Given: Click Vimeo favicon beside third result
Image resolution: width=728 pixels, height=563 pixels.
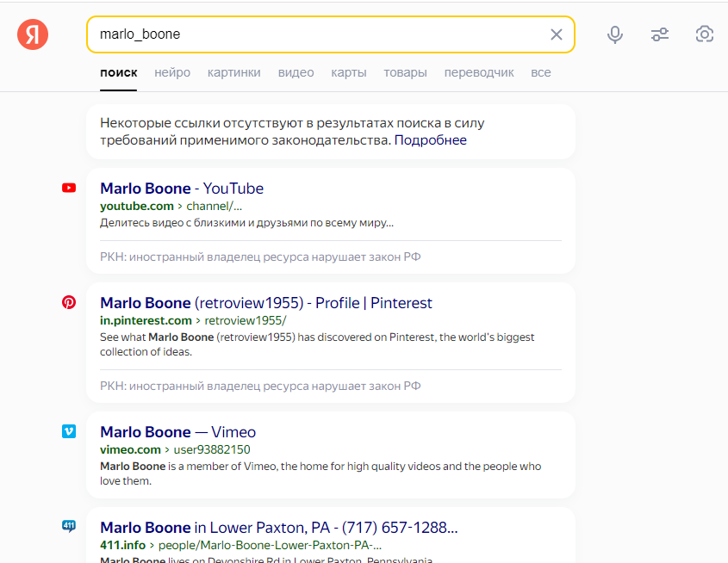Looking at the screenshot, I should tap(69, 431).
